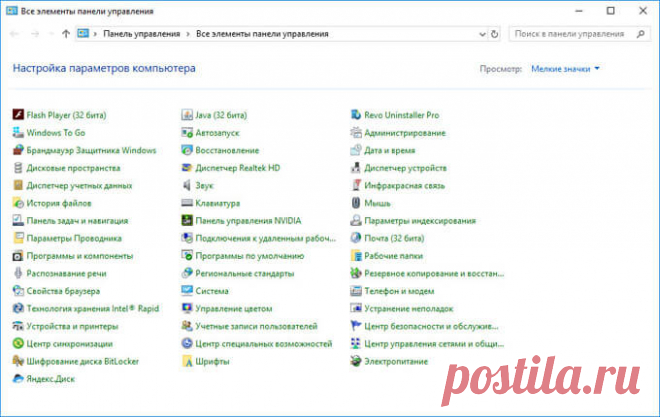Open the Яндекс.Диск icon

point(18,379)
